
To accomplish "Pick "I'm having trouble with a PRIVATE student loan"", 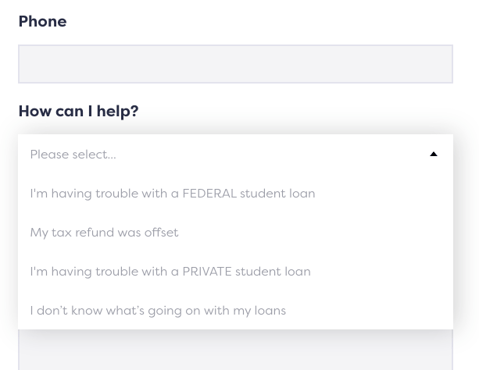I will click(x=235, y=271).
